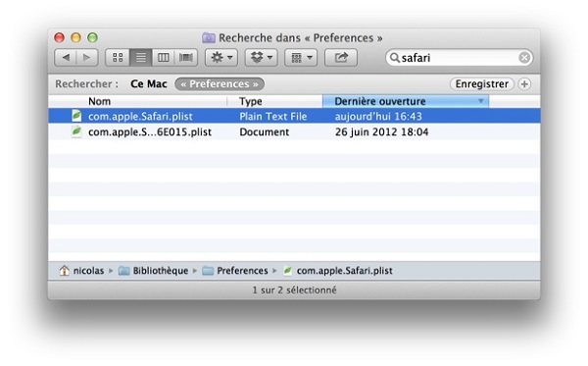588x366 pixels.
Task: Switch to icon view
Action: 118,58
